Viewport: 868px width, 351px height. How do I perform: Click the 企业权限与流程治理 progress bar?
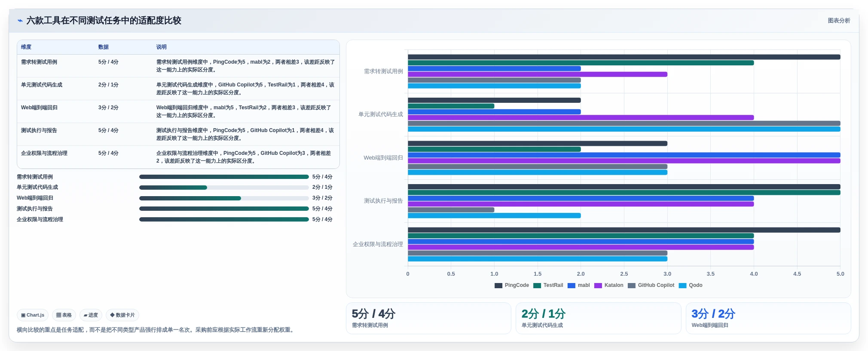224,219
